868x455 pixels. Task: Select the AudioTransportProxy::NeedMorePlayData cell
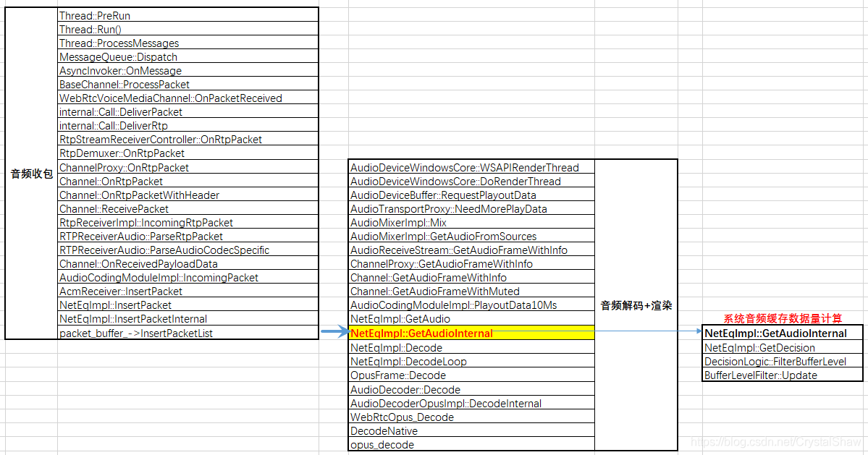tap(471, 209)
